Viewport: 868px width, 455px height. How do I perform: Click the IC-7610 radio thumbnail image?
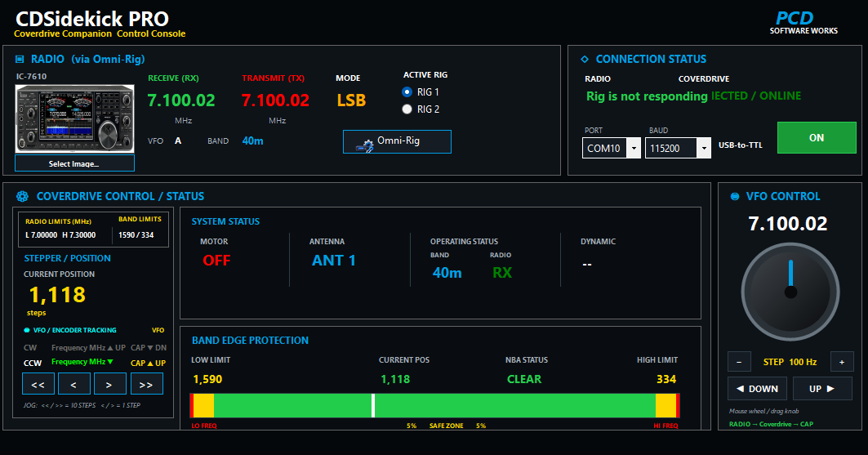tap(75, 118)
